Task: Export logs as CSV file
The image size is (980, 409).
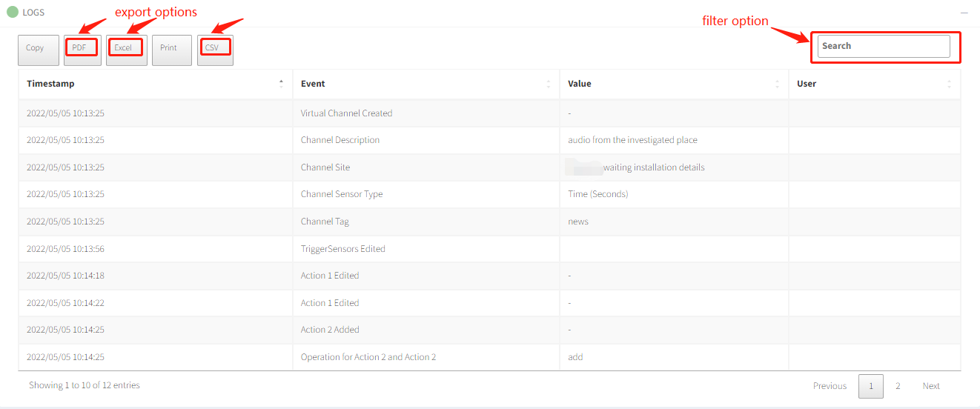Action: pos(214,49)
